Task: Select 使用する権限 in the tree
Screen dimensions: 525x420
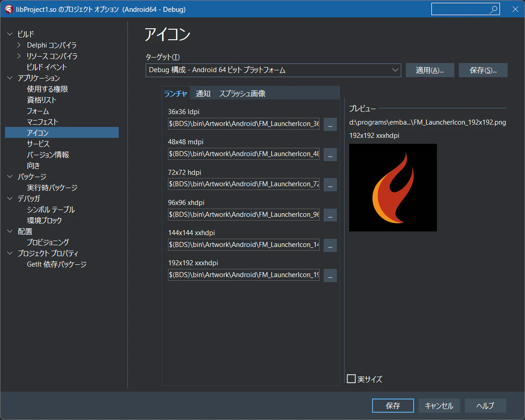Action: [x=47, y=89]
